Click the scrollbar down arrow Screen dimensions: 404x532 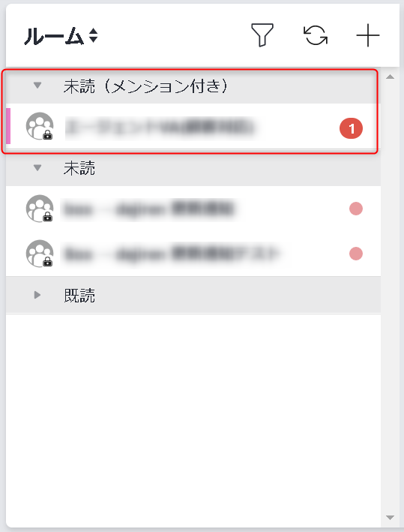[390, 518]
